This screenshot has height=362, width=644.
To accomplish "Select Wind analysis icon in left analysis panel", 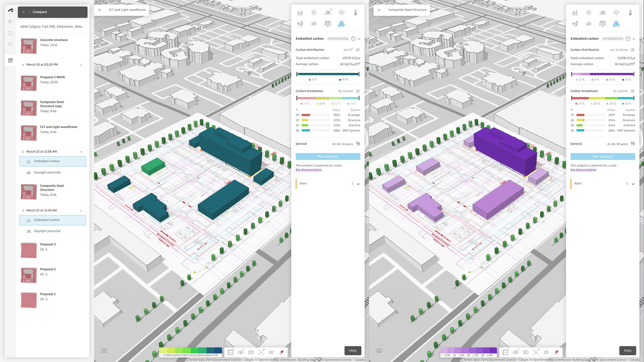I will click(341, 13).
